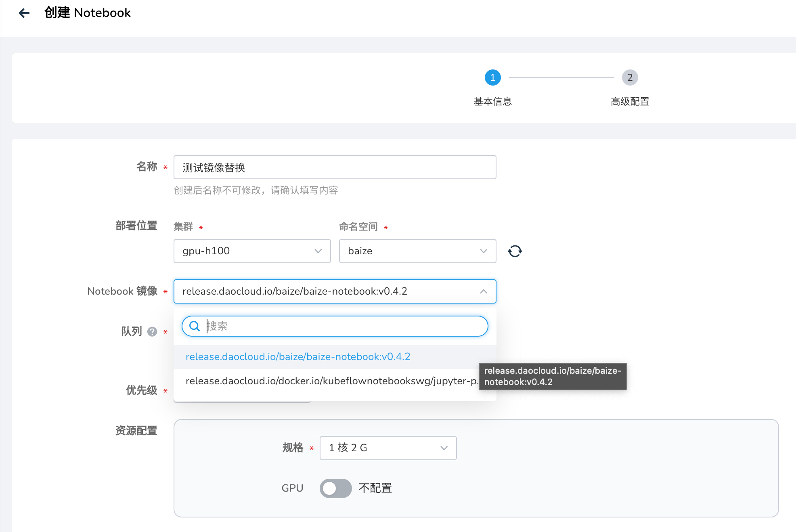The width and height of the screenshot is (796, 532).
Task: Click the back arrow icon
Action: tap(24, 13)
